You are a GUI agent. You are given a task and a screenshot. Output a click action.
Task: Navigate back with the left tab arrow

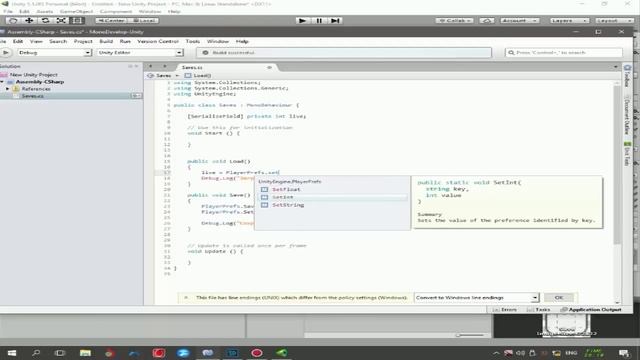(x=151, y=67)
